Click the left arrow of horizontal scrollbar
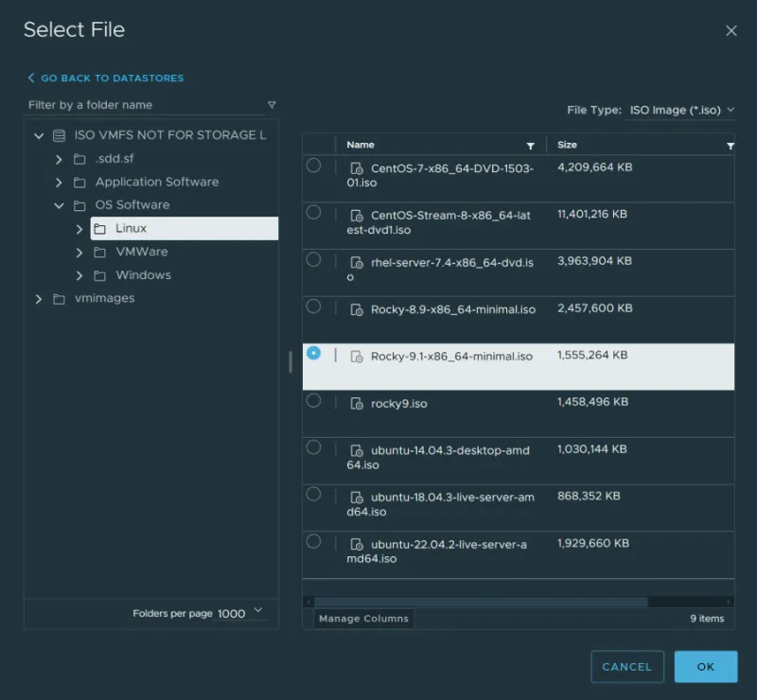The height and width of the screenshot is (700, 757). [x=308, y=602]
